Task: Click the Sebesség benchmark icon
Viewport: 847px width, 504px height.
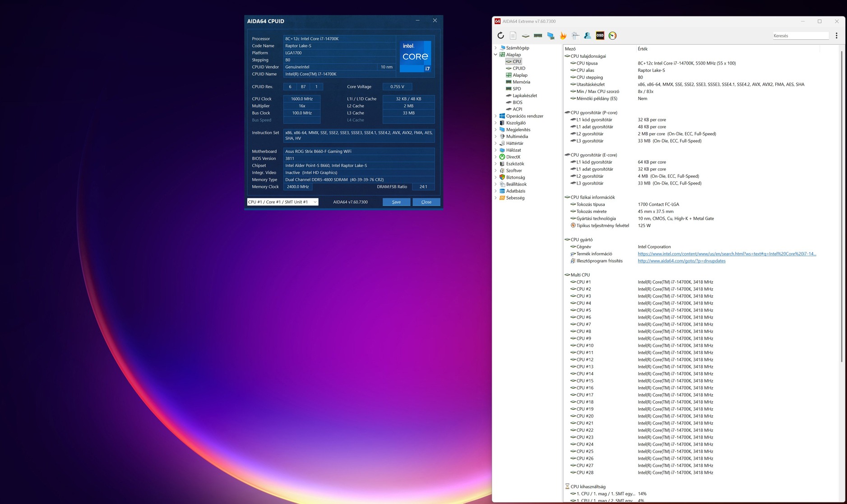Action: [x=502, y=198]
